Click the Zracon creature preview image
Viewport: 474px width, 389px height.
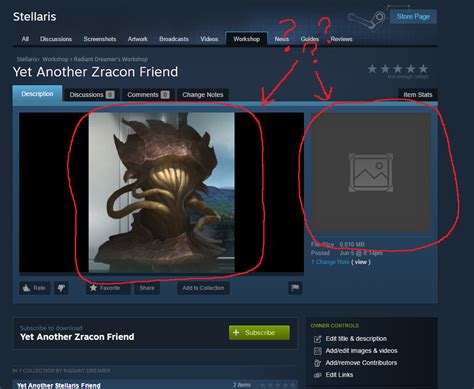(161, 192)
